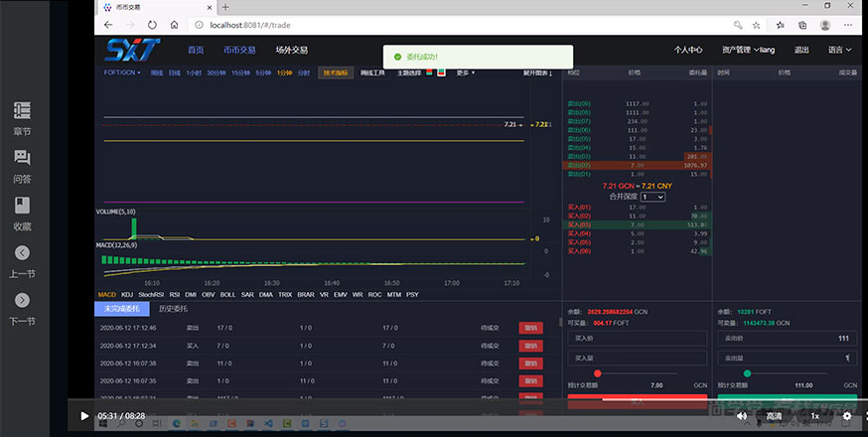Toggle the 技术指标 technical indicators button

[x=336, y=73]
